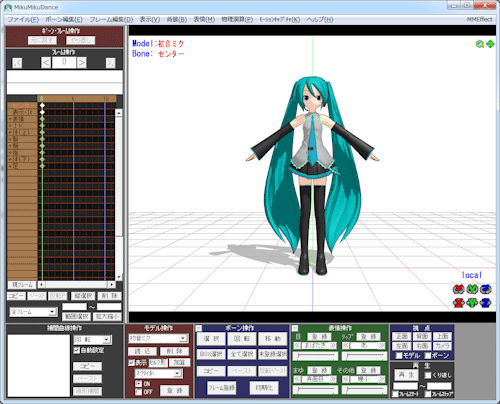This screenshot has height=404, width=500.
Task: Toggle the くり返し repeat checkbox
Action: click(x=428, y=375)
